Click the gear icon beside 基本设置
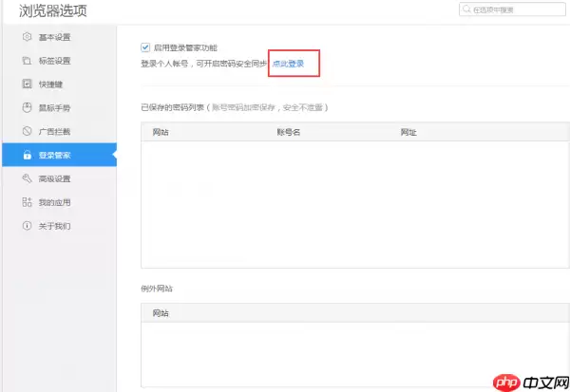This screenshot has height=392, width=570. click(27, 37)
